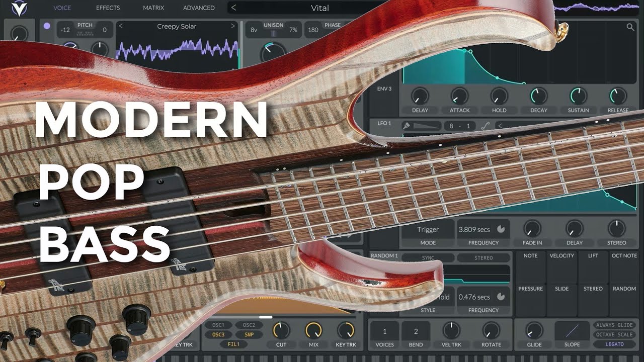Select previous LFO 1 shape preset arrow
The height and width of the screenshot is (362, 644).
pyautogui.click(x=500, y=126)
